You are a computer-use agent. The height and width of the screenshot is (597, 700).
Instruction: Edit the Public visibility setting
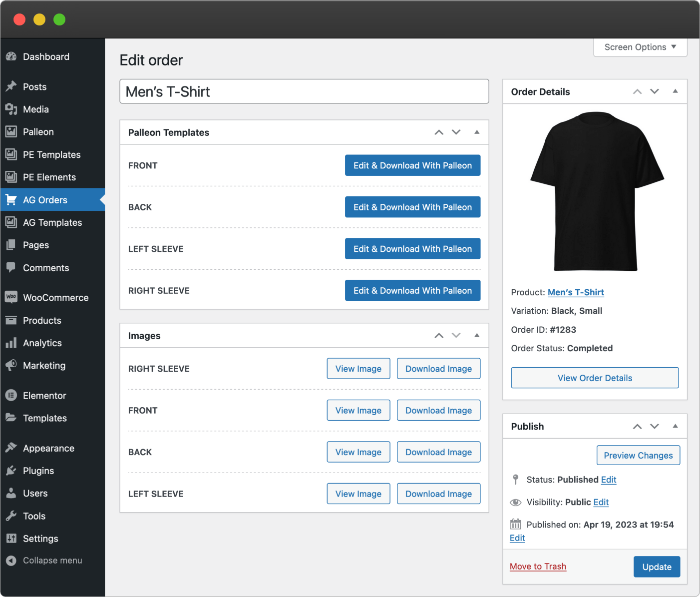click(x=601, y=502)
